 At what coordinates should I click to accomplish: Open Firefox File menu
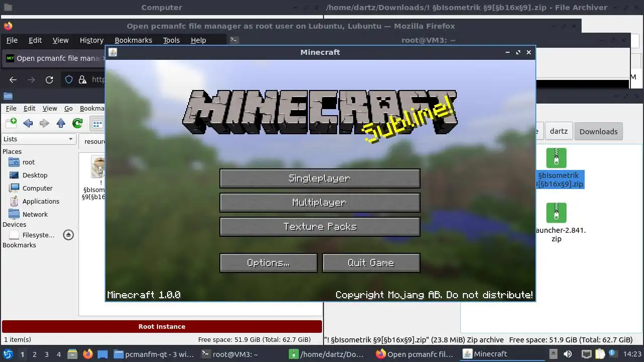click(x=12, y=40)
